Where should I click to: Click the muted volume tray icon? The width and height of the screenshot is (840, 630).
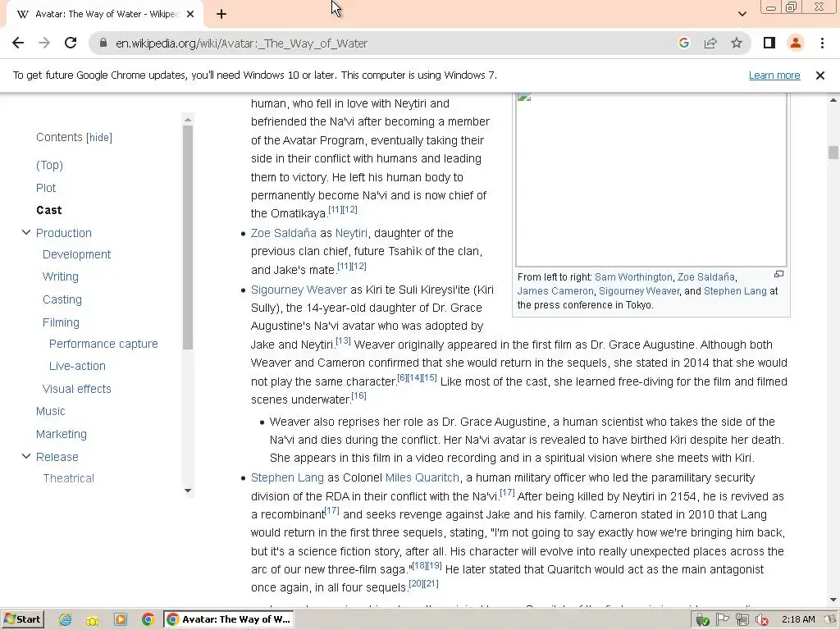[761, 620]
